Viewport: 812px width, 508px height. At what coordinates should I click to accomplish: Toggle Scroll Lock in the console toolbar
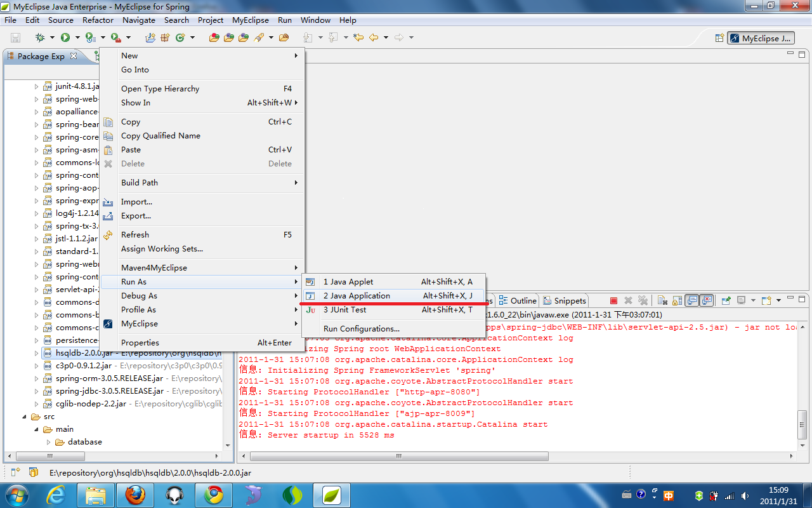[677, 300]
